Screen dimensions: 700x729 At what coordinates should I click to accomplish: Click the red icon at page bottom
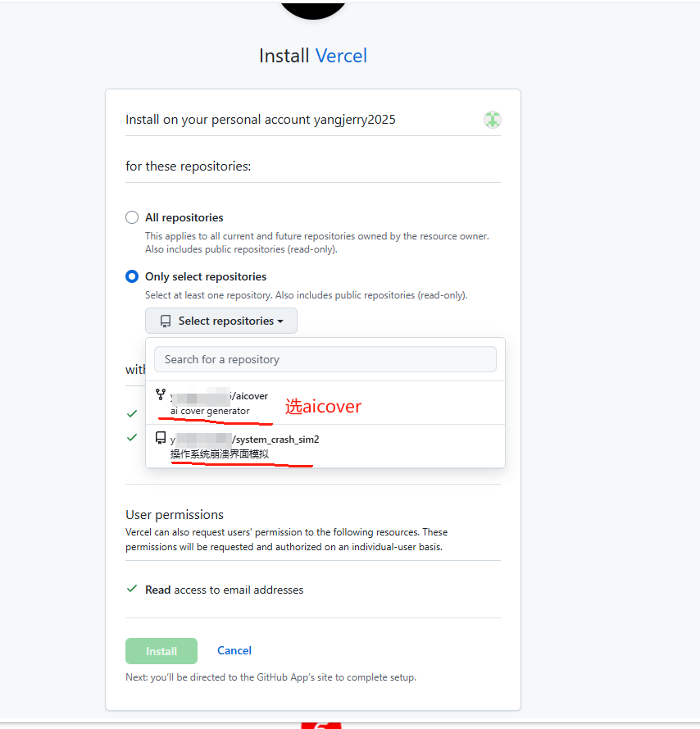[x=321, y=724]
